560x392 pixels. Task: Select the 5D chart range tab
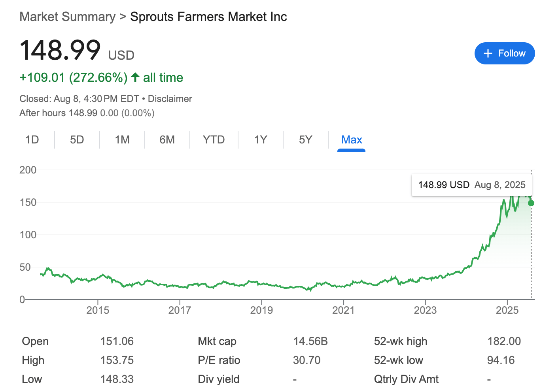click(x=77, y=140)
